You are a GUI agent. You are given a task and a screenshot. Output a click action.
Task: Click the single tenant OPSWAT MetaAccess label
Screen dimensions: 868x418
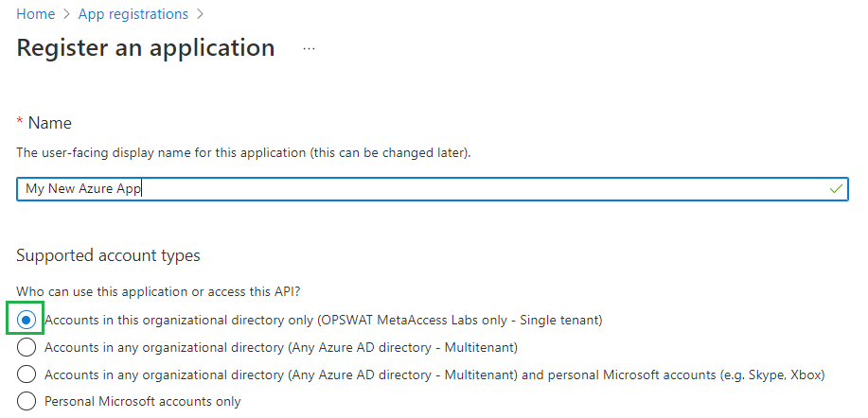coord(324,320)
